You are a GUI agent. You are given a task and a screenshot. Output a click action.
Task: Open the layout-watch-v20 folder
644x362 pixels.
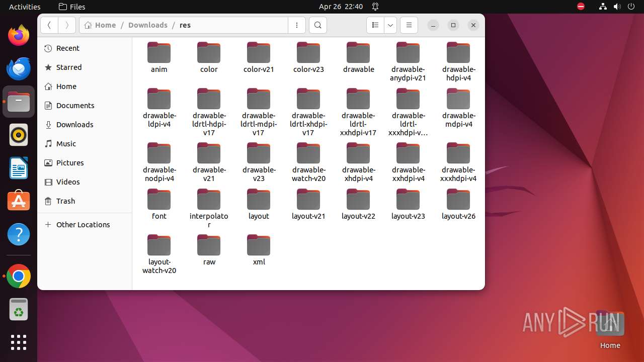[159, 254]
